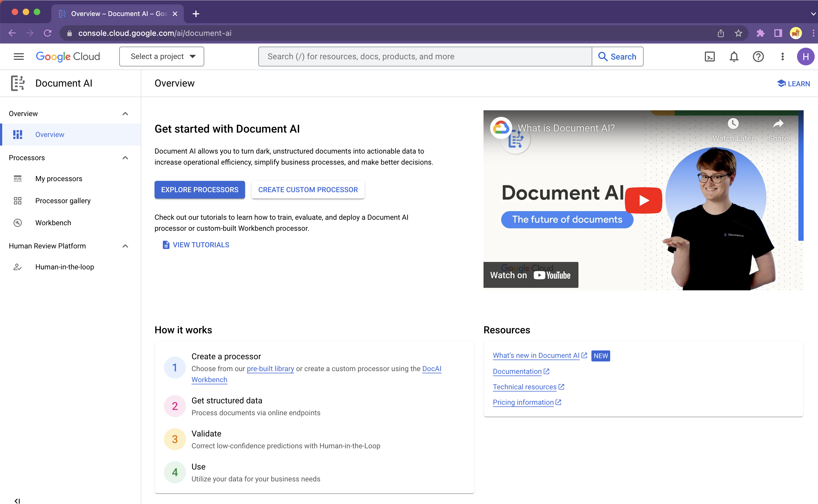Image resolution: width=818 pixels, height=504 pixels.
Task: Click the Processor Gallery grid icon
Action: pyautogui.click(x=18, y=200)
